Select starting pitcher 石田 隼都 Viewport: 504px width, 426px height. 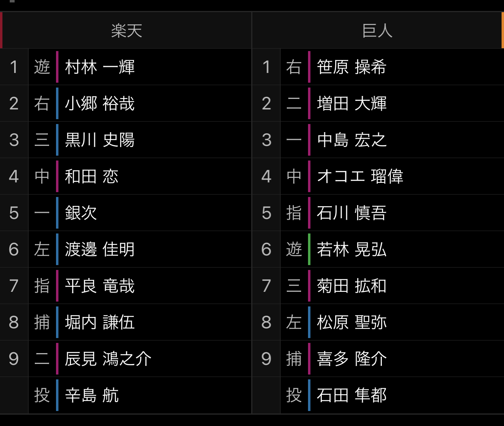[x=352, y=395]
